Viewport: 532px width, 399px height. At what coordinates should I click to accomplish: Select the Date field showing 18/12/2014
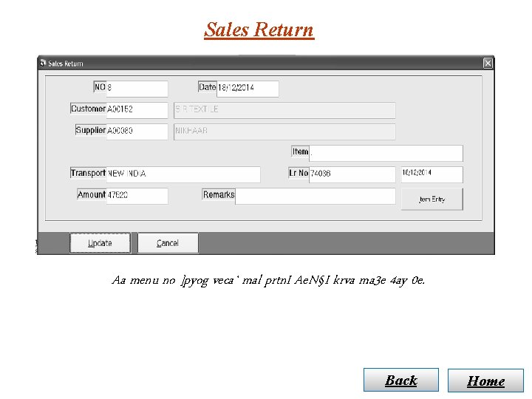click(x=248, y=89)
